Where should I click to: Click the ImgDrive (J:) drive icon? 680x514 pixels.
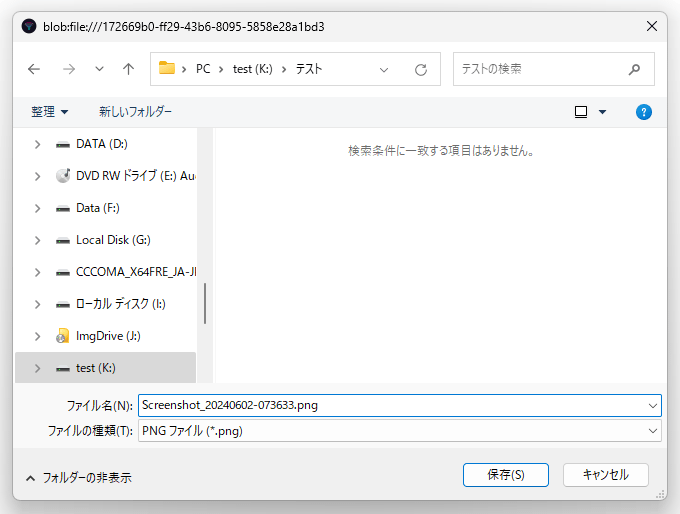63,336
